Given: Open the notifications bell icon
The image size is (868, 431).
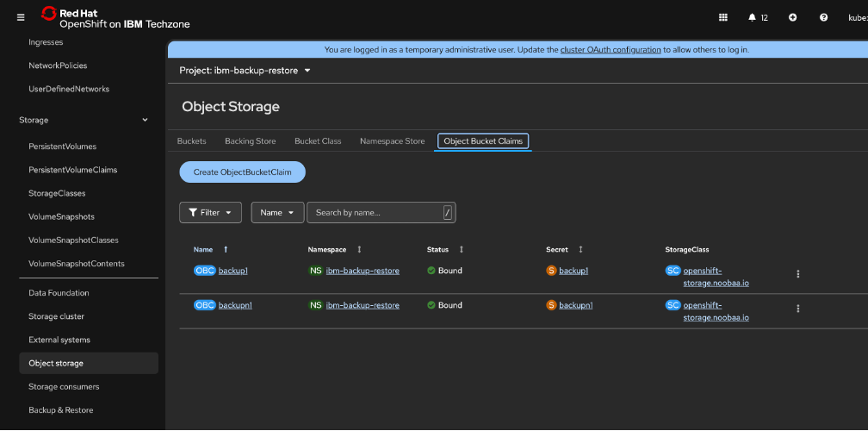Looking at the screenshot, I should 753,17.
